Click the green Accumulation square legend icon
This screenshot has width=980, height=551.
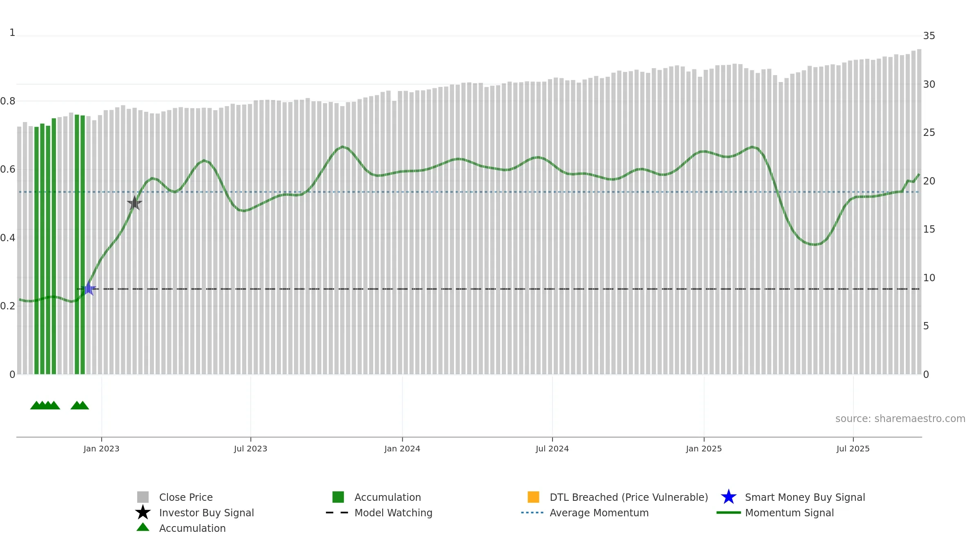tap(338, 497)
